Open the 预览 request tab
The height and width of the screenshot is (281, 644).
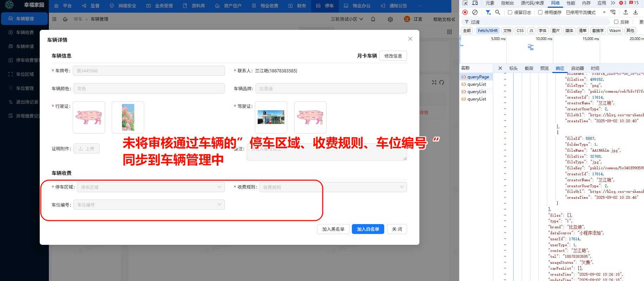tap(545, 68)
